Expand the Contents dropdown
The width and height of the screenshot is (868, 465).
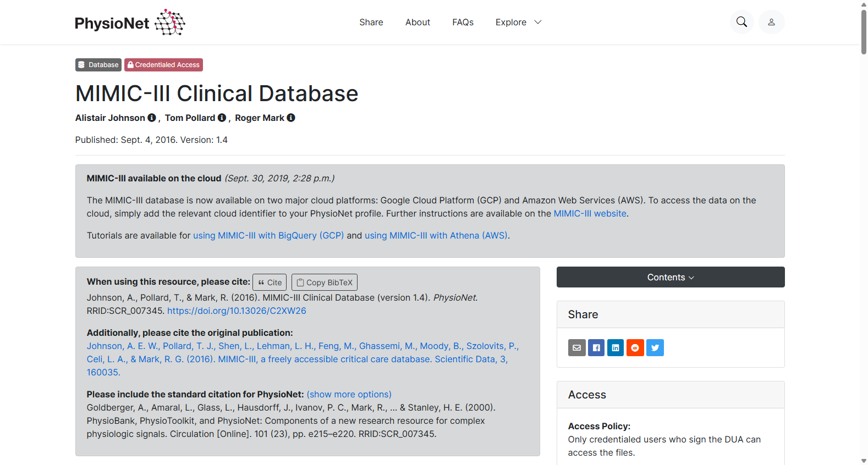671,277
